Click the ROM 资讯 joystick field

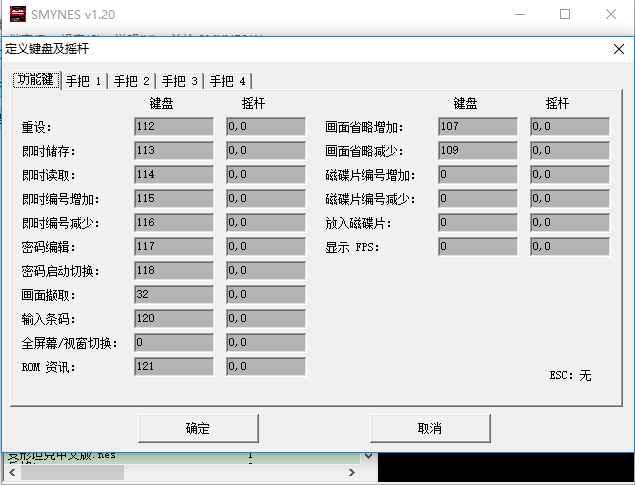pyautogui.click(x=266, y=366)
